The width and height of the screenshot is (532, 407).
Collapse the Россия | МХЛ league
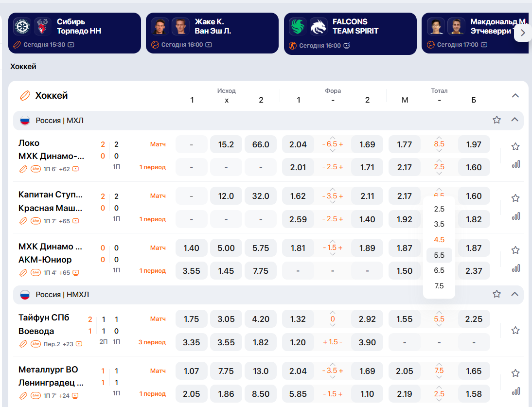pos(514,120)
